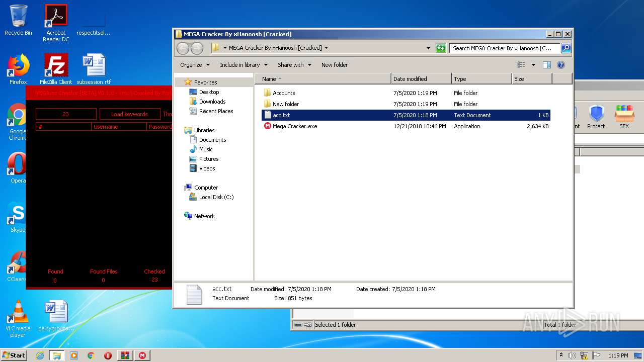The width and height of the screenshot is (644, 362).
Task: Launch VLC media player shortcut
Action: (18, 318)
